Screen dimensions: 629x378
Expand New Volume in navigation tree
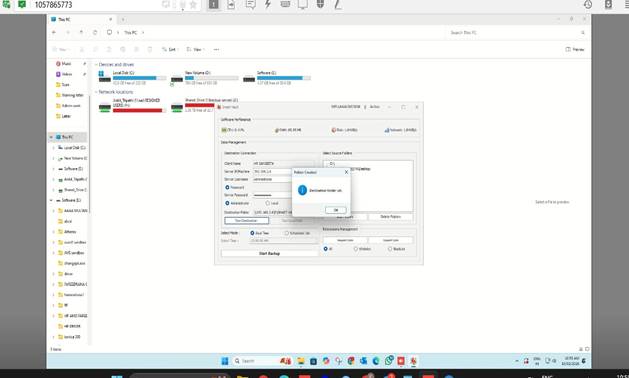point(53,158)
